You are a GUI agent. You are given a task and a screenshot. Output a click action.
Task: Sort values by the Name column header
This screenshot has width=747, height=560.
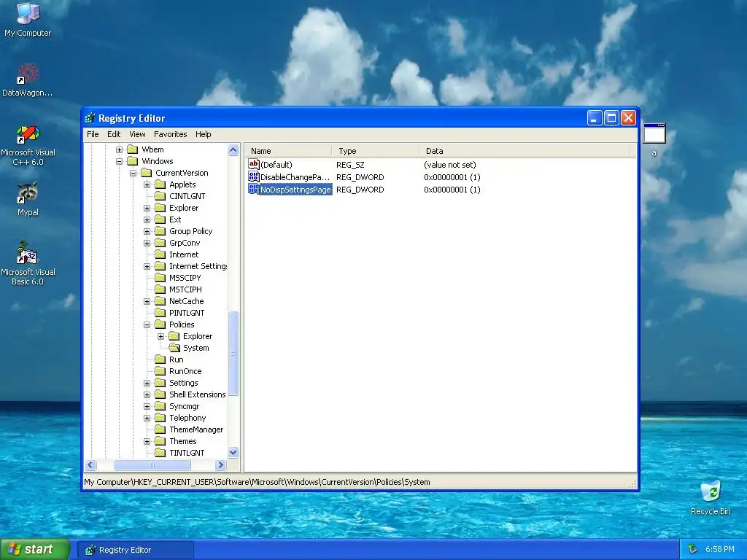[288, 151]
